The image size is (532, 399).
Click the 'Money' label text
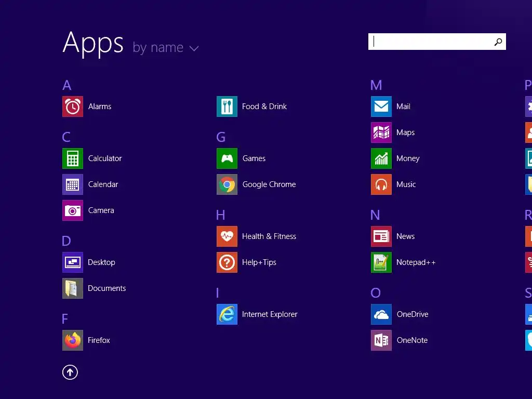408,159
